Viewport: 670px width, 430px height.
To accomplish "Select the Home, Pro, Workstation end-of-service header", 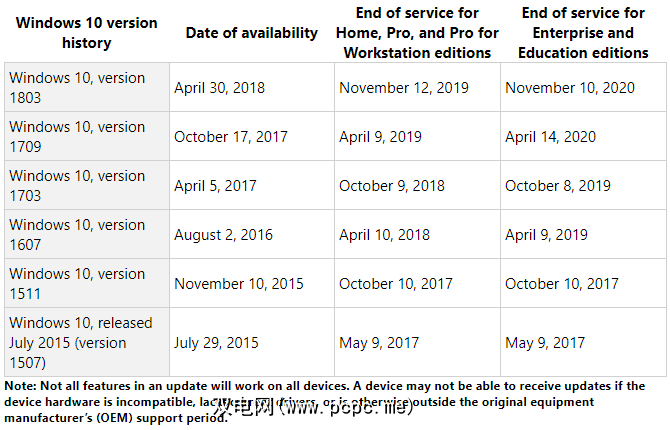I will coord(418,33).
